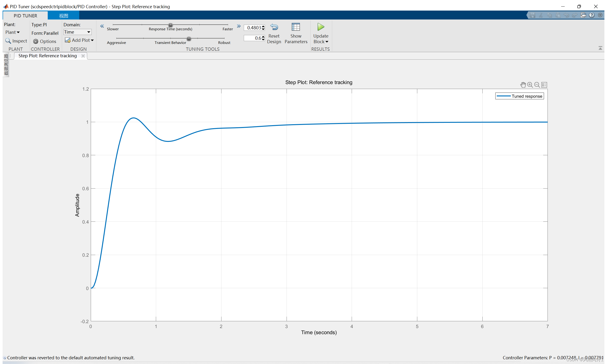
Task: Close the Step Plot Reference tracking tab
Action: point(83,56)
